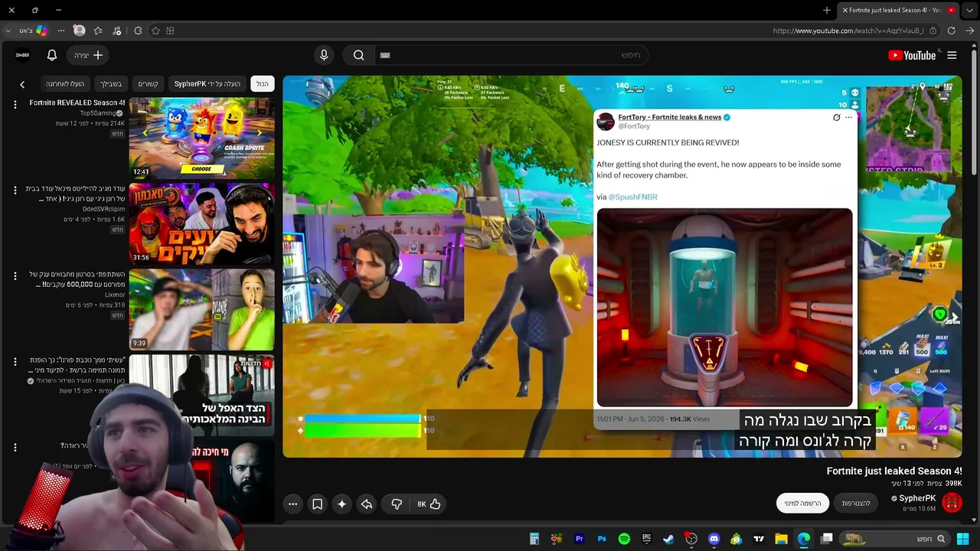Viewport: 980px width, 551px height.
Task: Open the TradingView taskbar icon
Action: [759, 539]
